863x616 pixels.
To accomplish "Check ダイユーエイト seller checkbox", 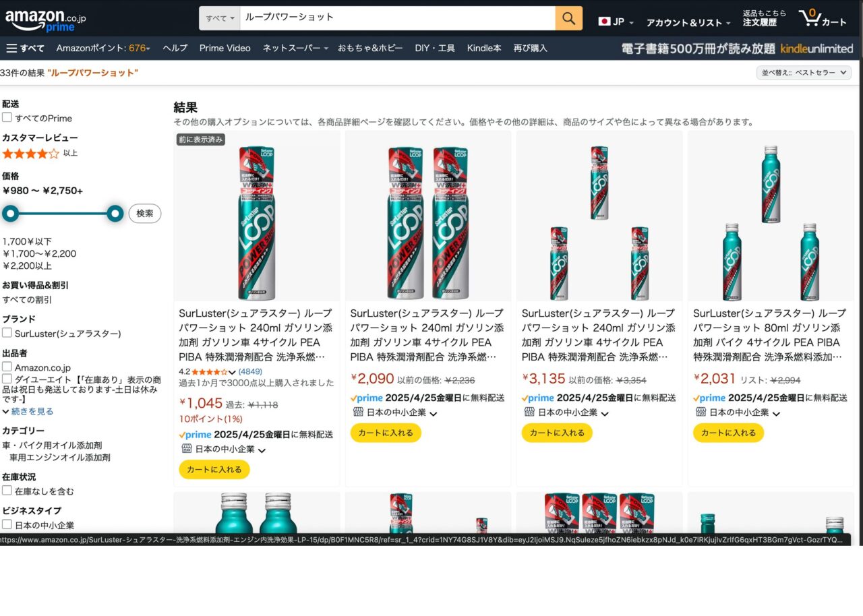I will coord(7,379).
